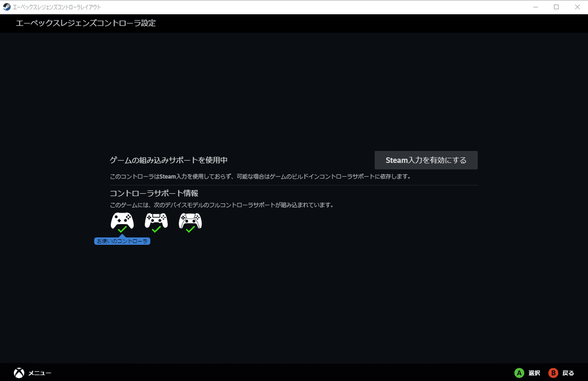
Task: Select the PlayStation 4 controller icon
Action: [x=156, y=221]
